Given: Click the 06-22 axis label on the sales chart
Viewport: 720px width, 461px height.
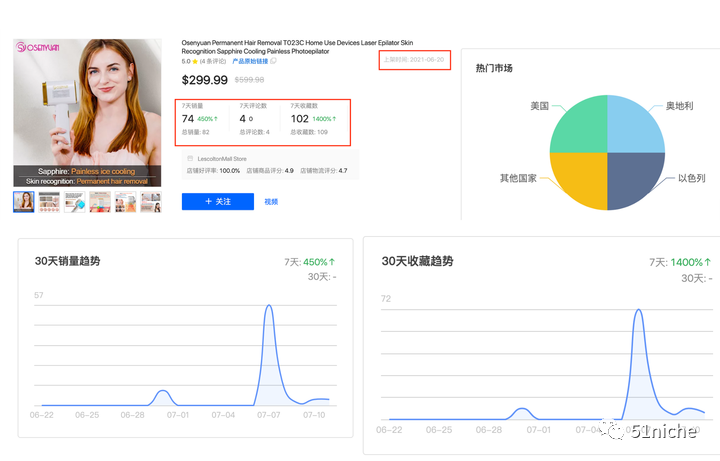Looking at the screenshot, I should click(x=41, y=415).
